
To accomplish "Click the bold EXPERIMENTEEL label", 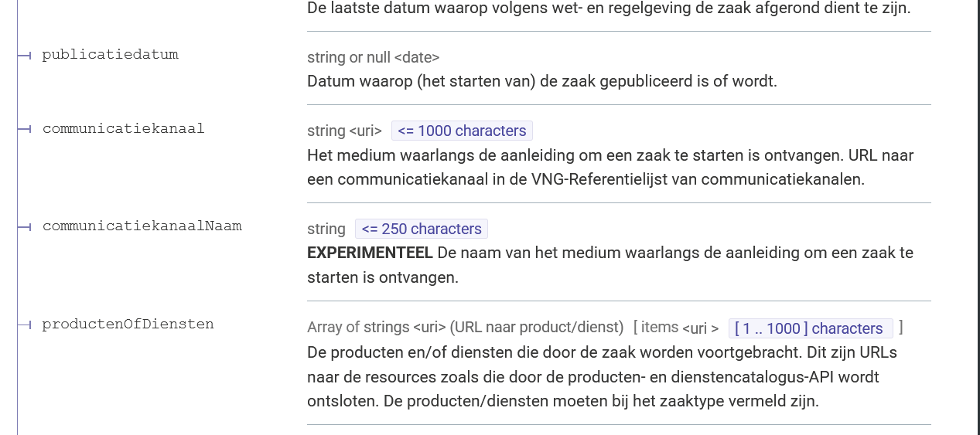I will 370,253.
